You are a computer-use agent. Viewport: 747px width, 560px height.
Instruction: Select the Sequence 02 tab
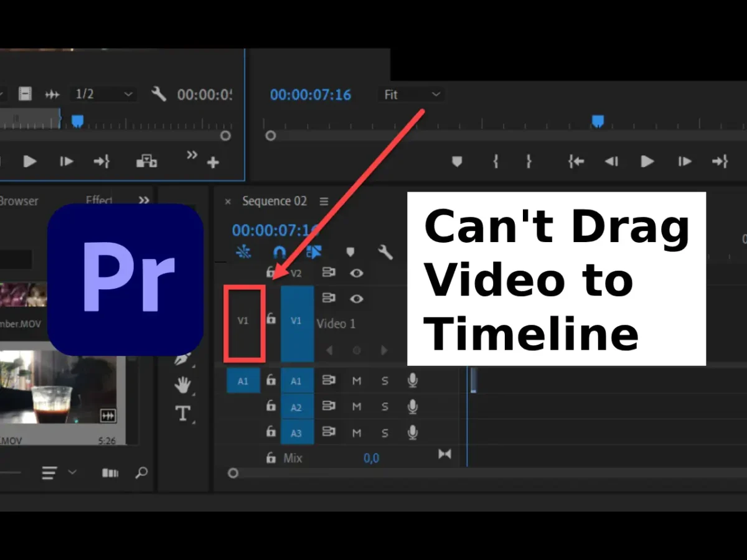click(x=275, y=201)
